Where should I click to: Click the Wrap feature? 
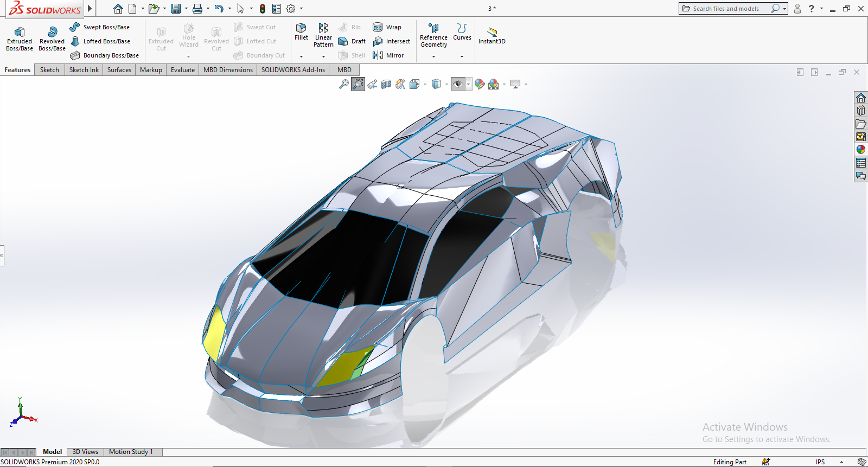[x=387, y=27]
